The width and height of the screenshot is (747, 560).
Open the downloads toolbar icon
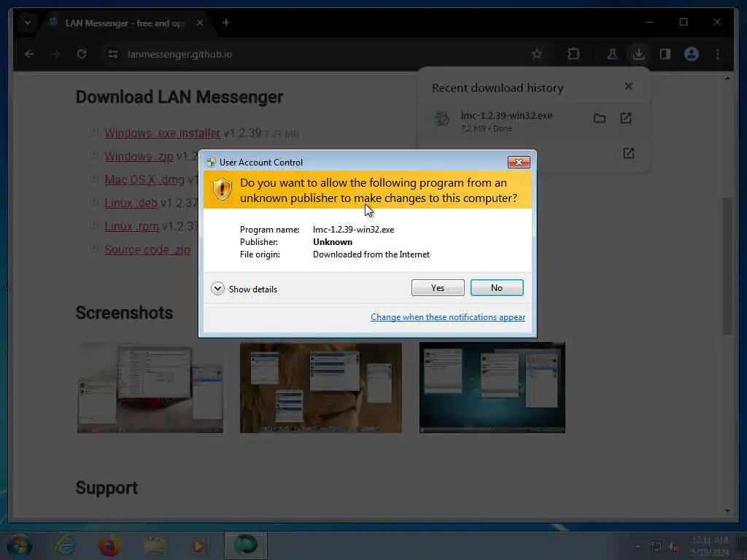pyautogui.click(x=639, y=54)
